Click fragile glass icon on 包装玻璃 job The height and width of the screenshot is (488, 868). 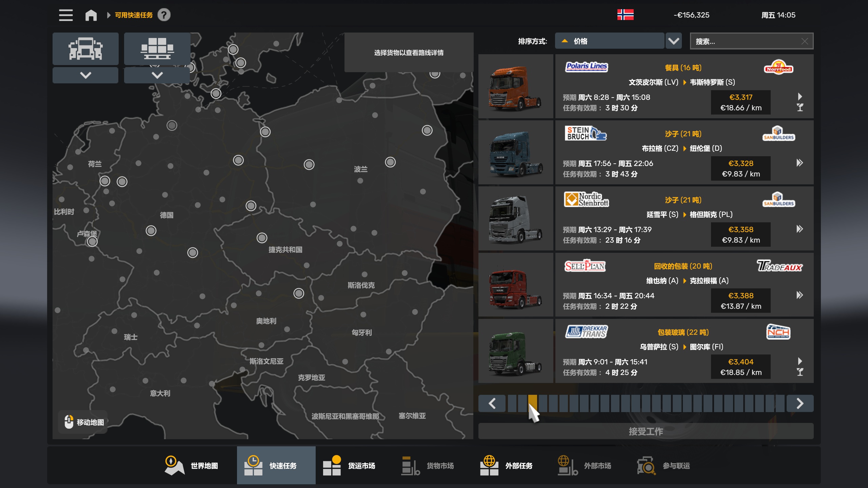(800, 372)
